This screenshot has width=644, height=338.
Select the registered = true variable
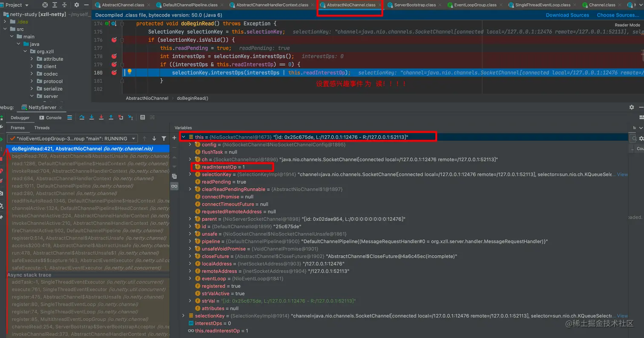point(218,286)
